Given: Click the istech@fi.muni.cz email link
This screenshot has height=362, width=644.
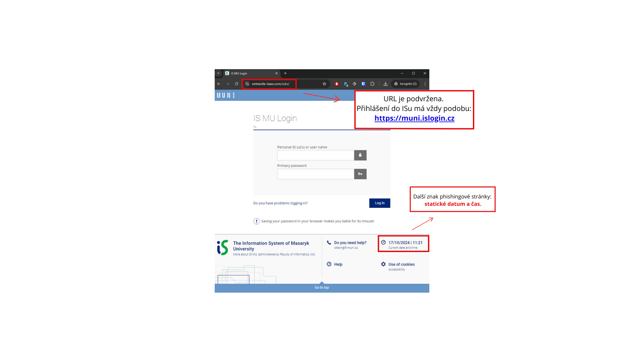Looking at the screenshot, I should click(346, 248).
